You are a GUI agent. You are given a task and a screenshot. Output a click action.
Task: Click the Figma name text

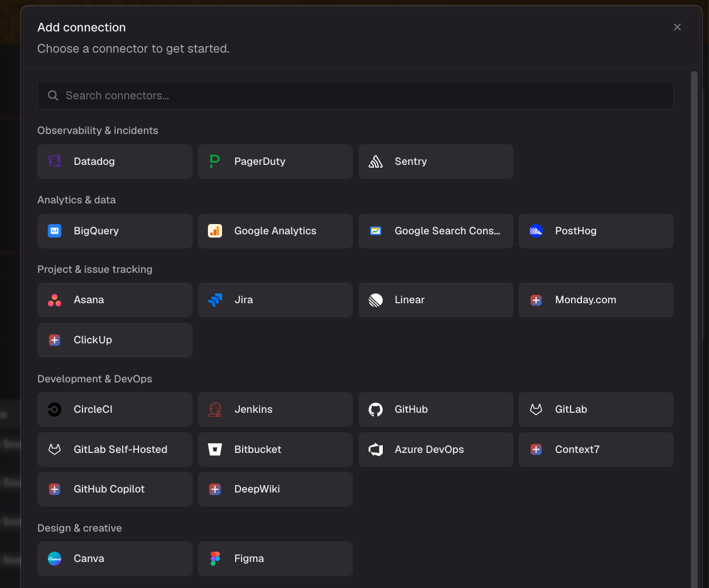[x=249, y=559]
